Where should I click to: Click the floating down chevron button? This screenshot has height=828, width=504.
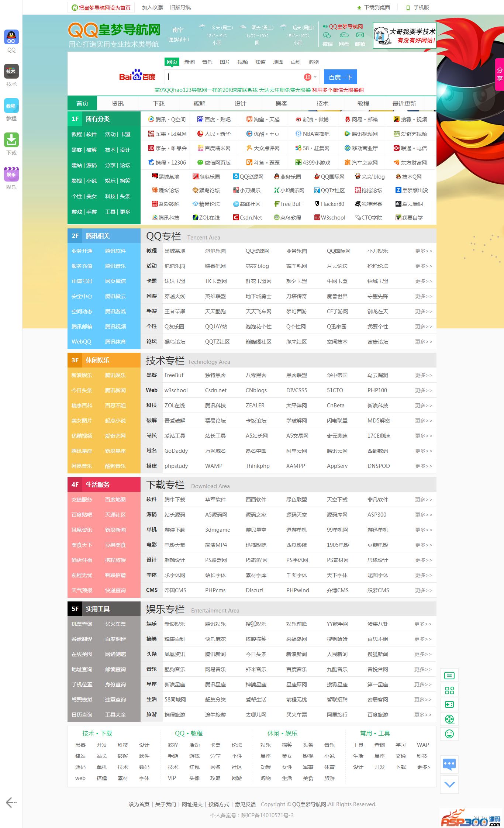(449, 784)
